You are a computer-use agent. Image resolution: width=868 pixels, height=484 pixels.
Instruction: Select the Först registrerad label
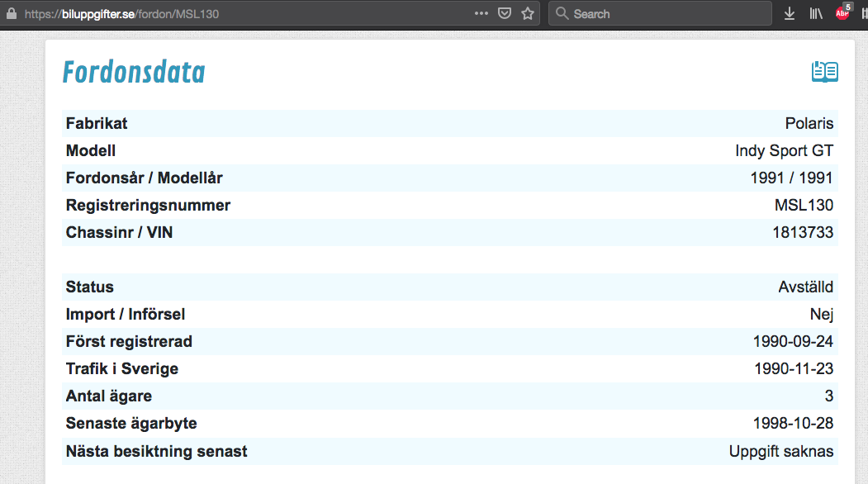click(129, 342)
